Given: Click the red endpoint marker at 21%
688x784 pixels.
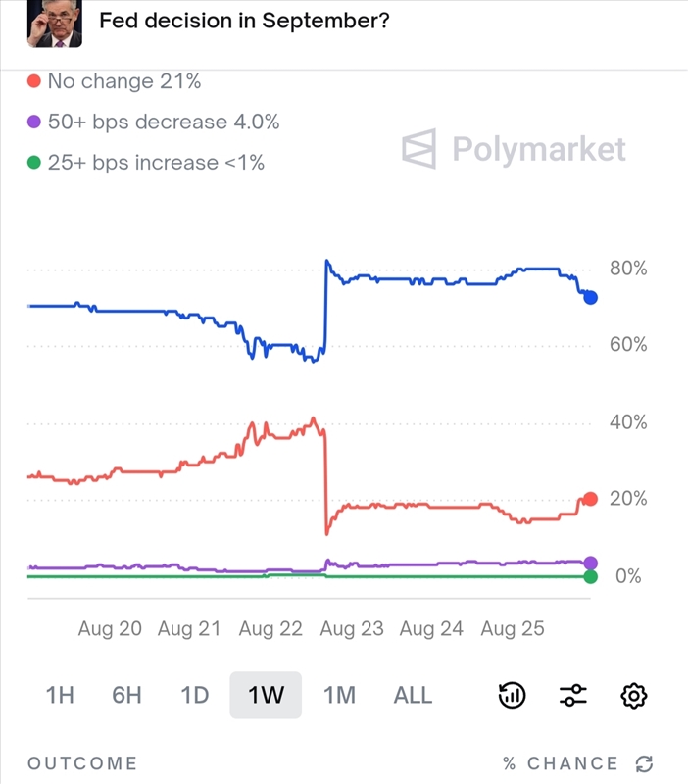Looking at the screenshot, I should tap(591, 500).
